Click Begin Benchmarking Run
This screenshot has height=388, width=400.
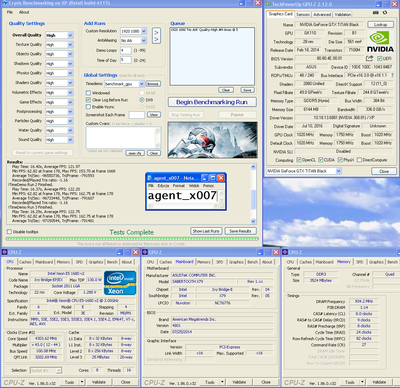click(212, 102)
